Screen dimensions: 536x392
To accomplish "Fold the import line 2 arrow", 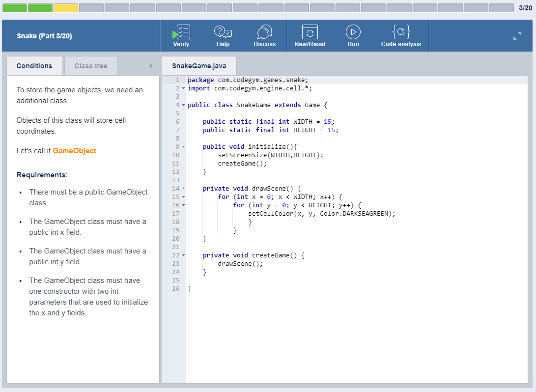I will coord(184,88).
